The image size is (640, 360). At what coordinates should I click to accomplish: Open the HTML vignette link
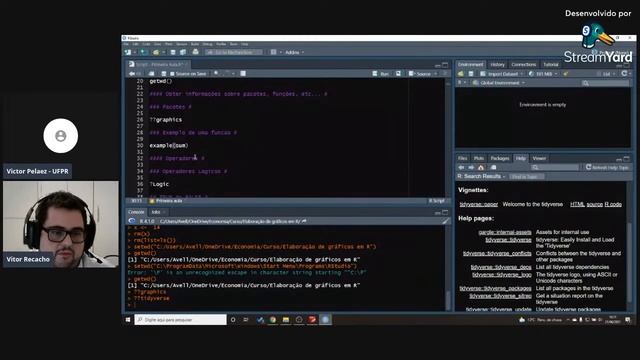coord(577,204)
